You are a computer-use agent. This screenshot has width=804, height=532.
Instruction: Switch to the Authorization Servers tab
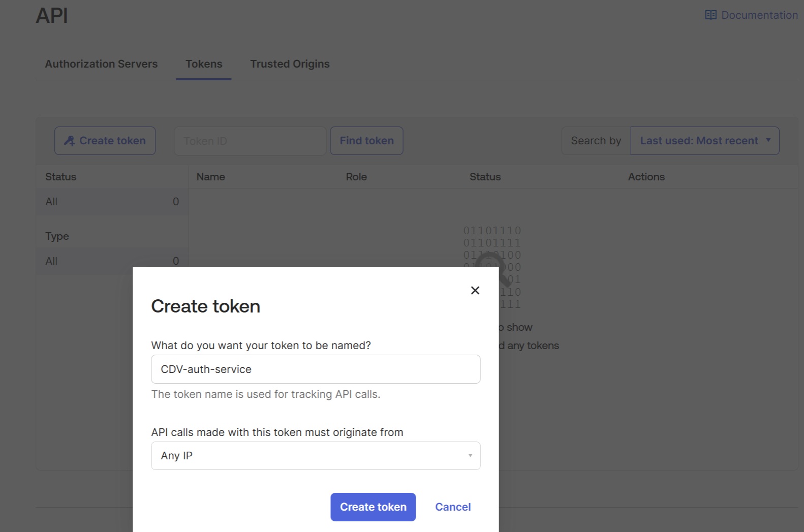(x=101, y=64)
